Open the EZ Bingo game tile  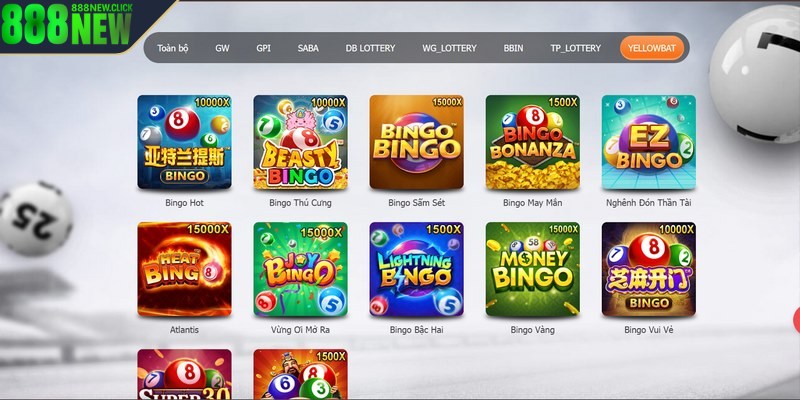pyautogui.click(x=648, y=142)
